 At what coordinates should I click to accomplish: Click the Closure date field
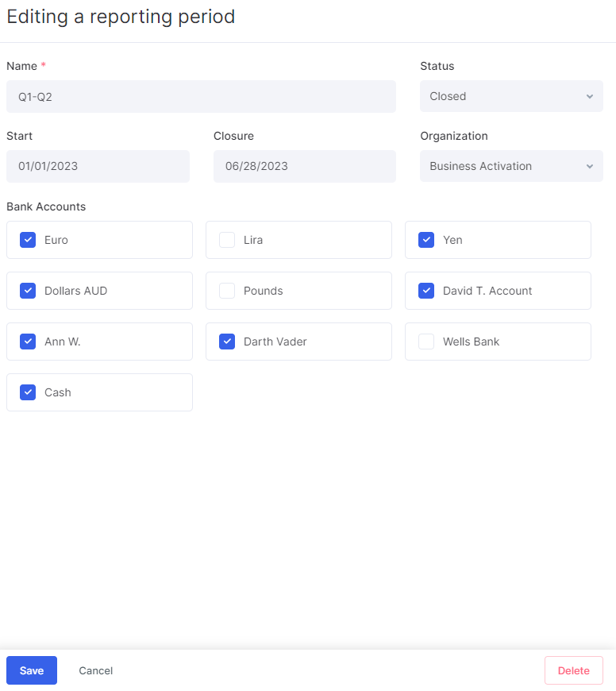[x=305, y=166]
